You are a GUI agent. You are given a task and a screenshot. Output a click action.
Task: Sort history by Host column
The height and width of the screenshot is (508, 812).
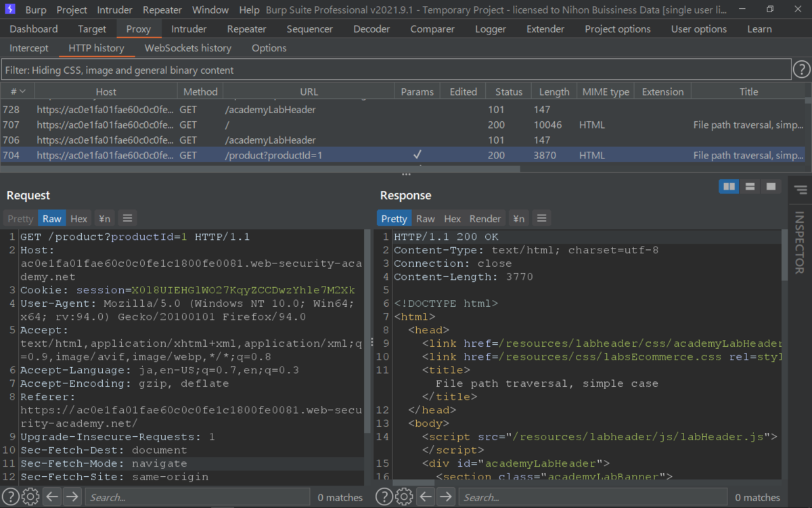click(x=106, y=91)
